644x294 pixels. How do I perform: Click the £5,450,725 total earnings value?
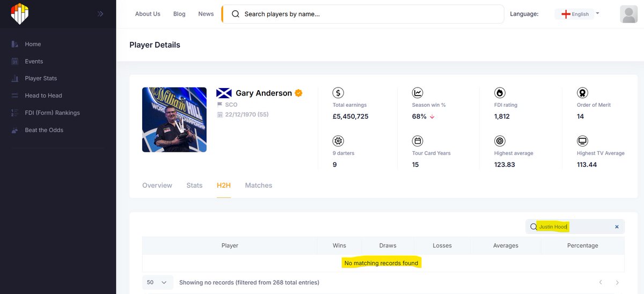(350, 116)
